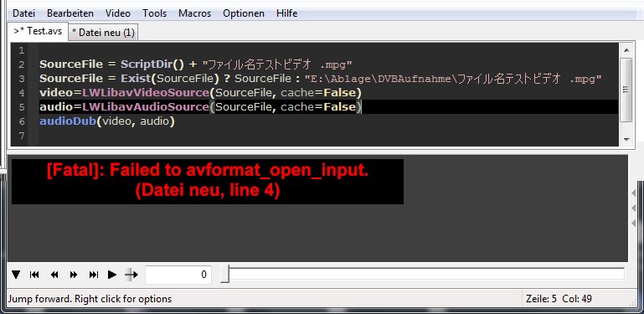This screenshot has width=644, height=314.
Task: Click the Zeile: 5 Col: 49 status
Action: (x=559, y=299)
